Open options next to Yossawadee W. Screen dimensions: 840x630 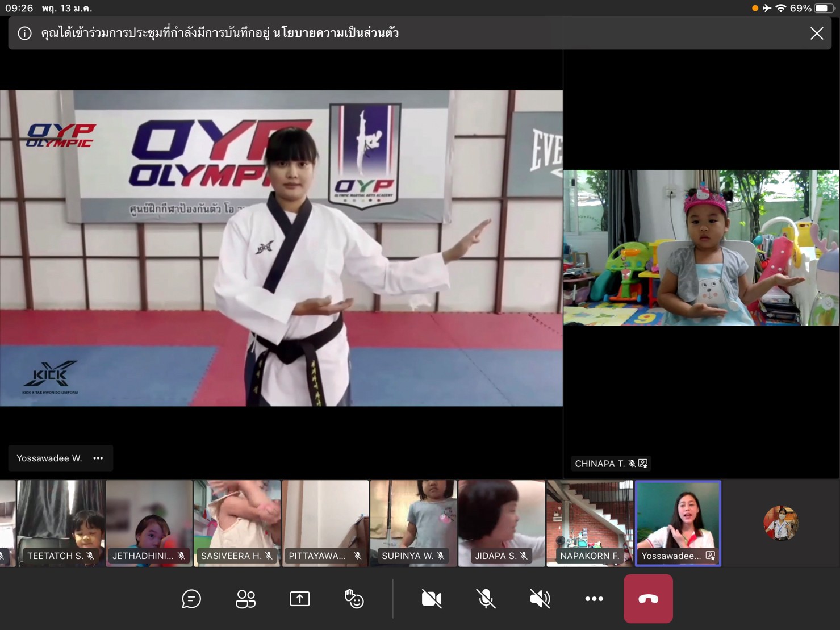pos(98,458)
